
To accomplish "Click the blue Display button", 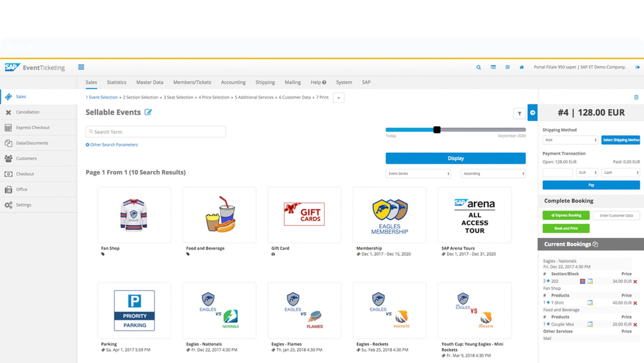I will [455, 158].
